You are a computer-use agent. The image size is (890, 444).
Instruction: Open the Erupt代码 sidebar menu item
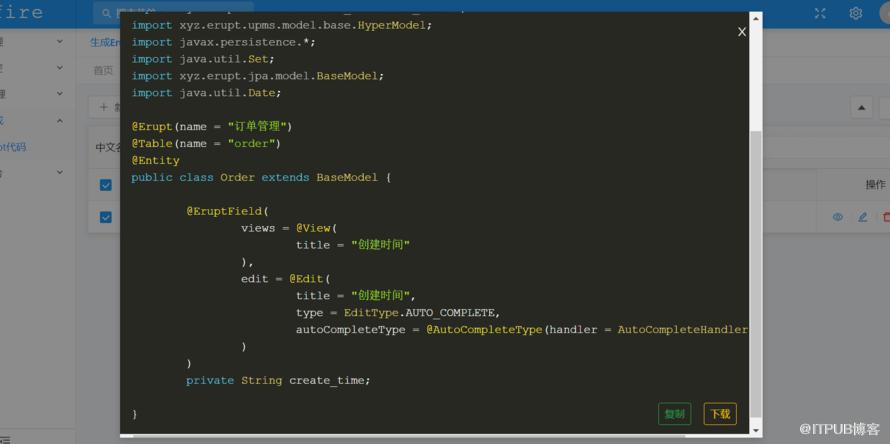coord(12,147)
